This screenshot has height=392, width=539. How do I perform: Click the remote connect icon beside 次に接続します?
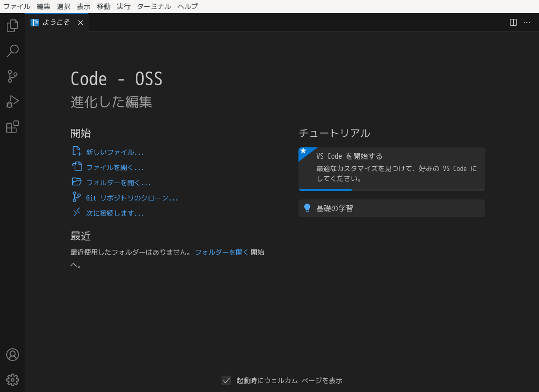click(x=77, y=212)
